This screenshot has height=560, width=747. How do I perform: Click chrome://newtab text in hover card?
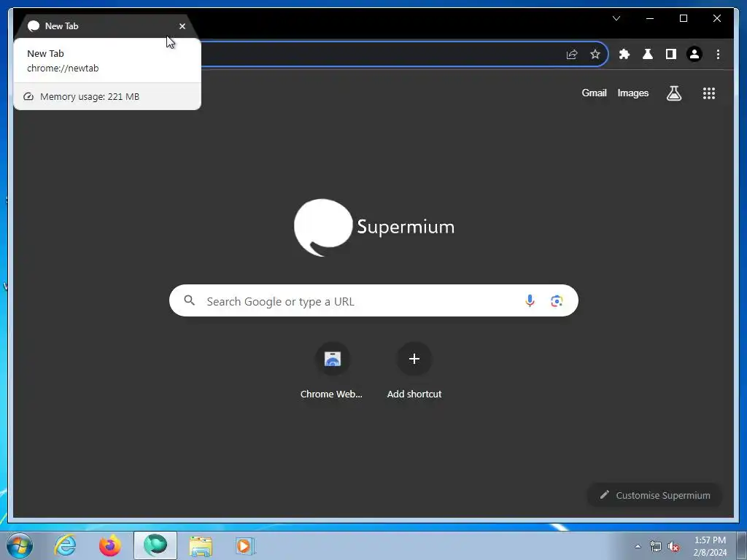tap(63, 68)
